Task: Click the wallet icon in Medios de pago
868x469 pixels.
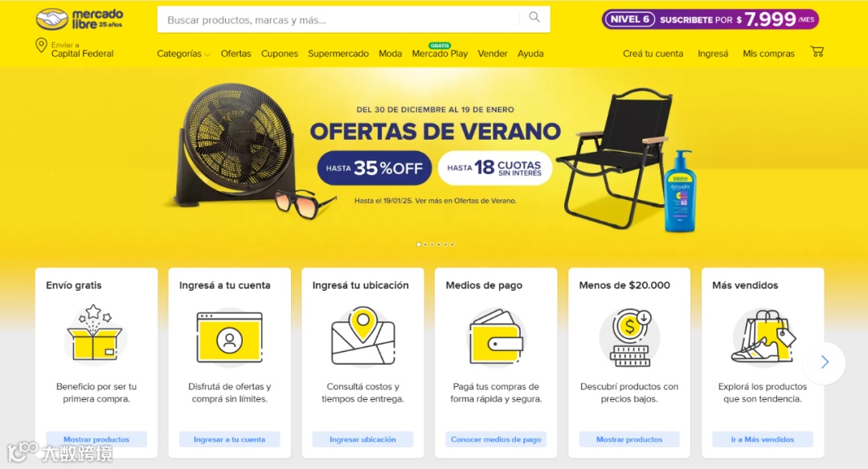Action: click(x=496, y=336)
